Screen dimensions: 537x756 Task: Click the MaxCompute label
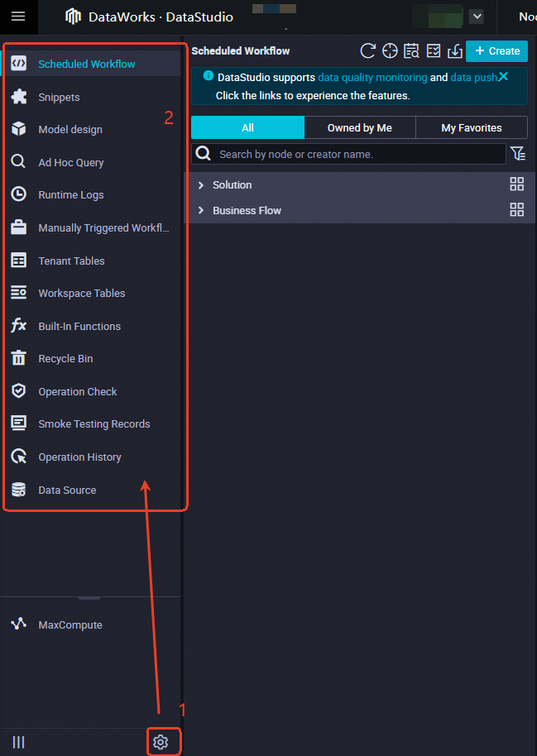click(x=70, y=624)
